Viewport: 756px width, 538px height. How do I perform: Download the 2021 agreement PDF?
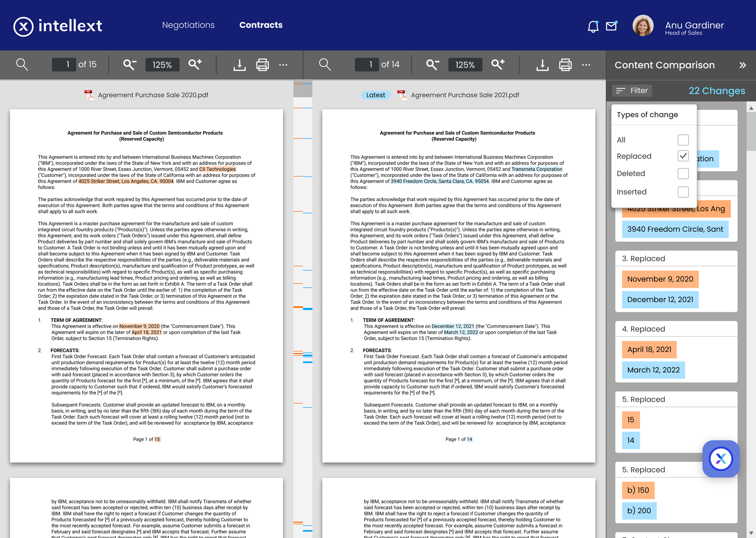point(542,64)
